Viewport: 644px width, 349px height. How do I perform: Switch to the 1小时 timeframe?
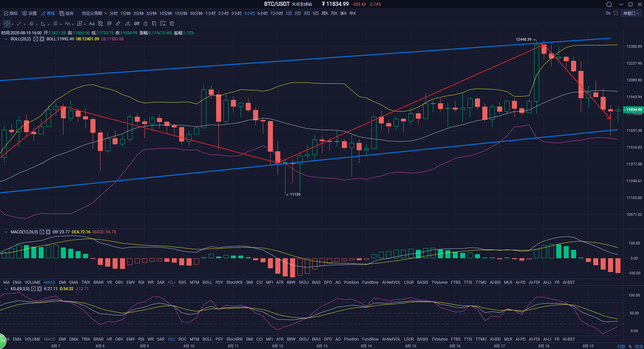(x=210, y=13)
